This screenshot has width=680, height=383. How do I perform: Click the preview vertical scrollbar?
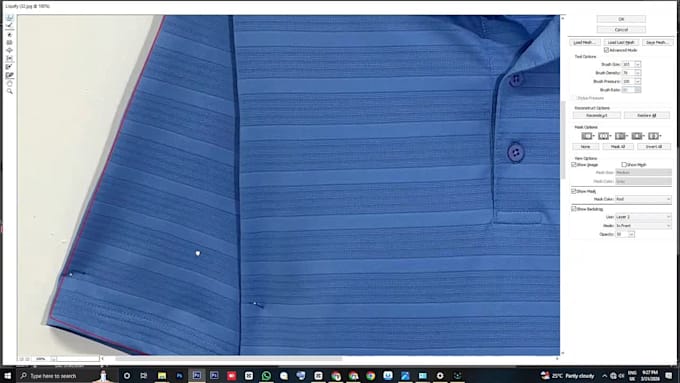click(563, 140)
